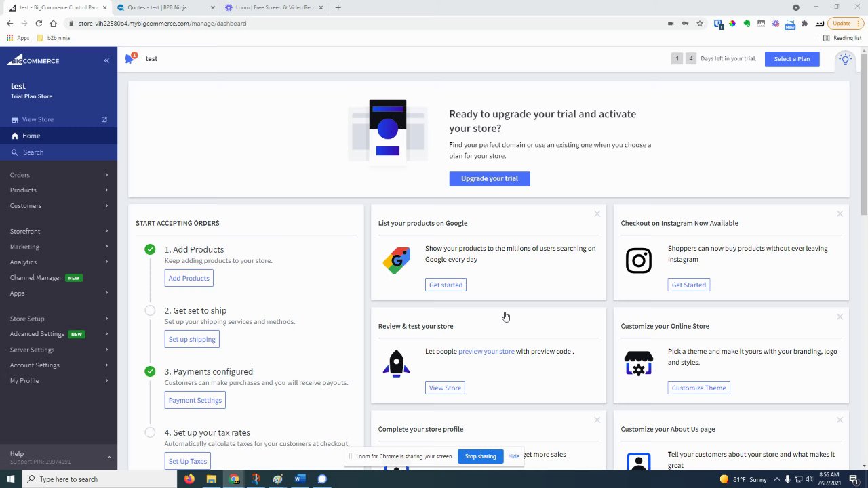The height and width of the screenshot is (488, 868).
Task: Dismiss the Customize your About Us page card
Action: (x=840, y=420)
